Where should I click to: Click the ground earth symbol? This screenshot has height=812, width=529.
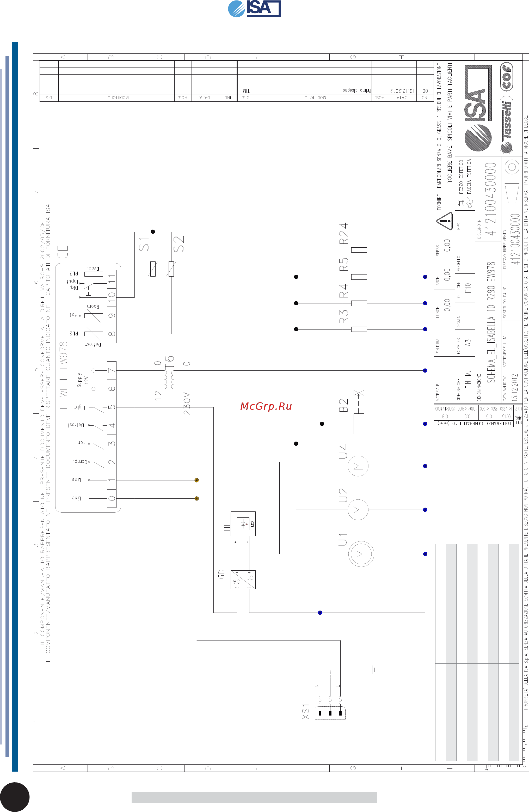373,670
